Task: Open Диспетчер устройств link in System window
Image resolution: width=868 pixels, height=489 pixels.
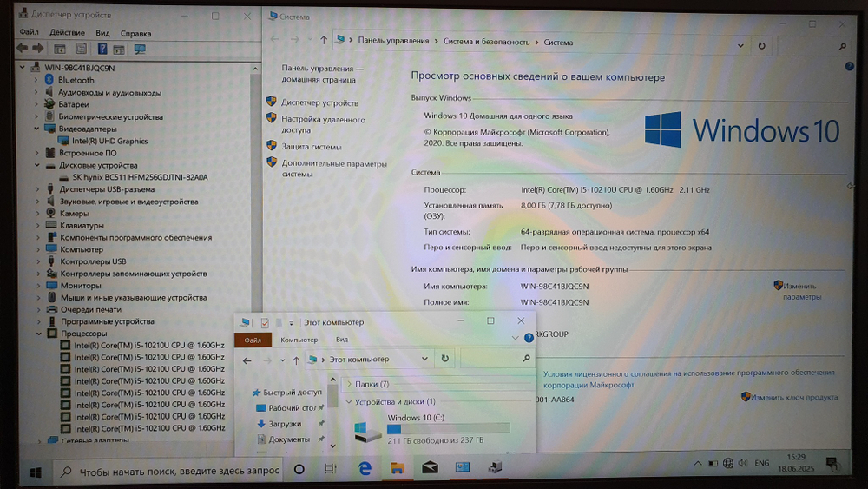Action: pyautogui.click(x=319, y=103)
